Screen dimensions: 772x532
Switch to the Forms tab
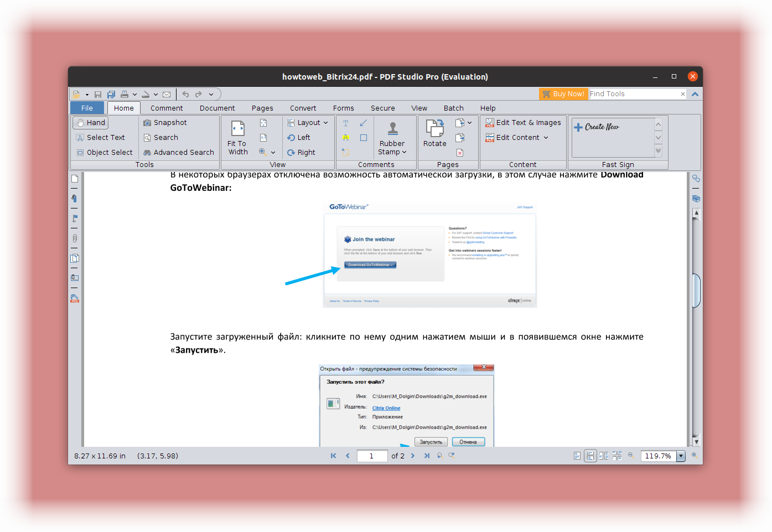343,108
